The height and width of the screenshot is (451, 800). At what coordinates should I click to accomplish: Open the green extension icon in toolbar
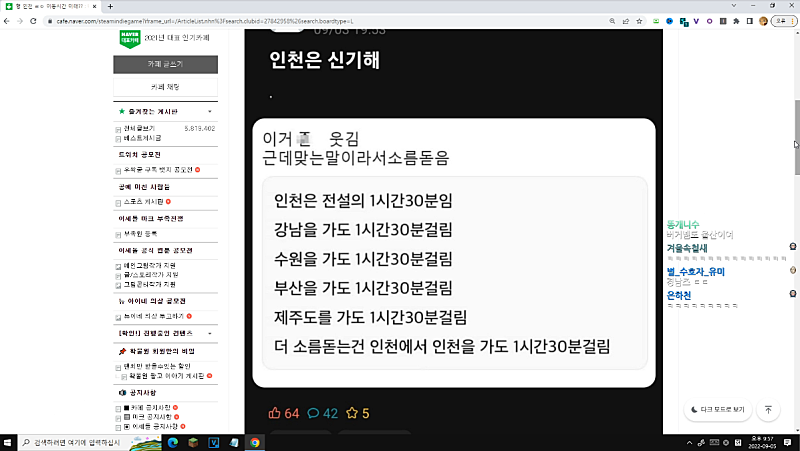tap(656, 21)
